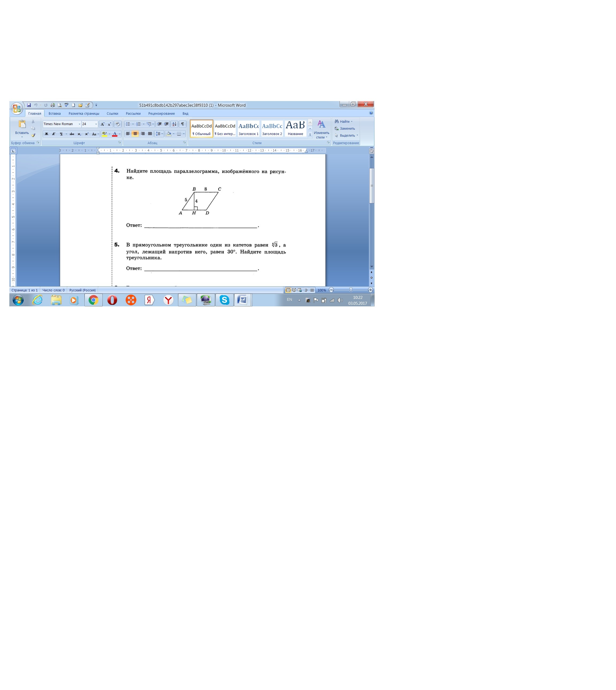Image resolution: width=616 pixels, height=690 pixels.
Task: Click the Grow Font icon
Action: (x=102, y=124)
